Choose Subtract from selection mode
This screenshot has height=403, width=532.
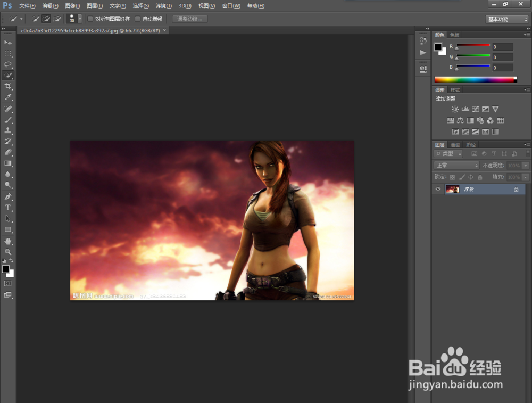point(57,19)
